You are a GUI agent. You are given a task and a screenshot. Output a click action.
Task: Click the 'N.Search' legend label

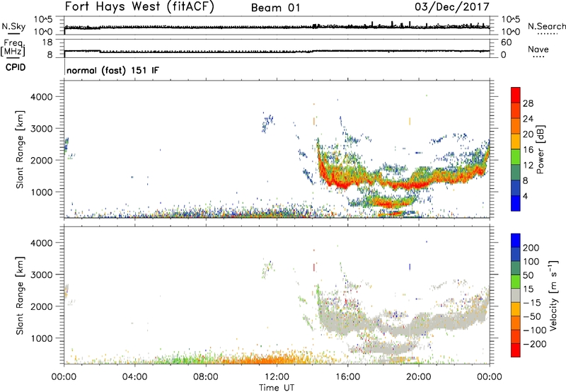[x=546, y=26]
